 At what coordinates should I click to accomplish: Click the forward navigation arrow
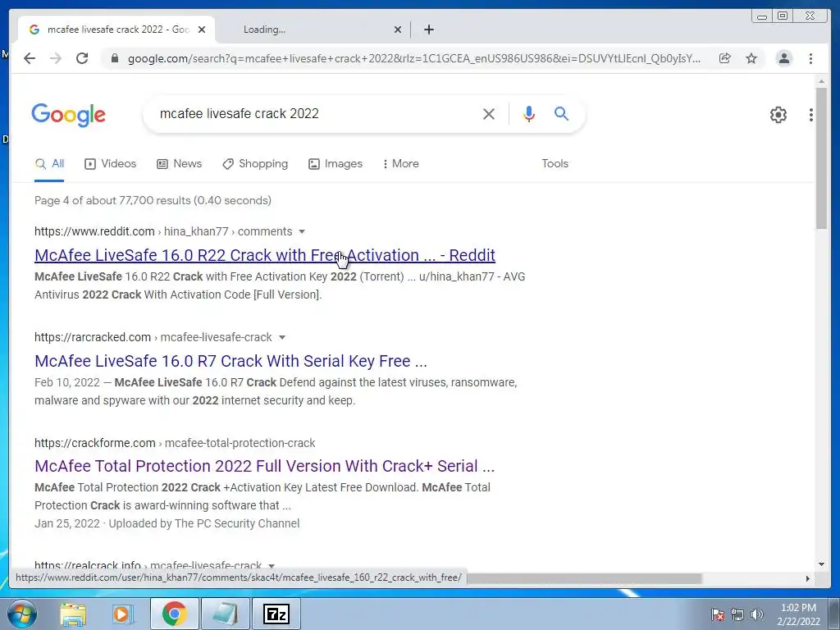pos(56,58)
